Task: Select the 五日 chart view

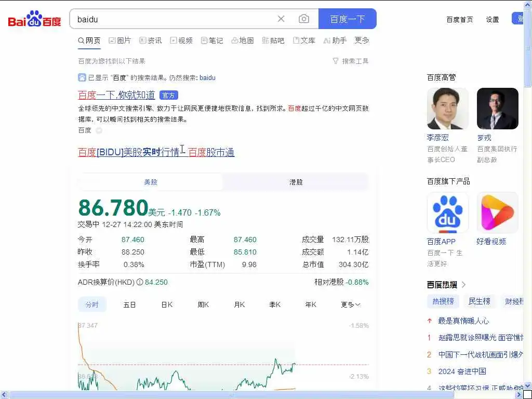Action: [x=129, y=304]
